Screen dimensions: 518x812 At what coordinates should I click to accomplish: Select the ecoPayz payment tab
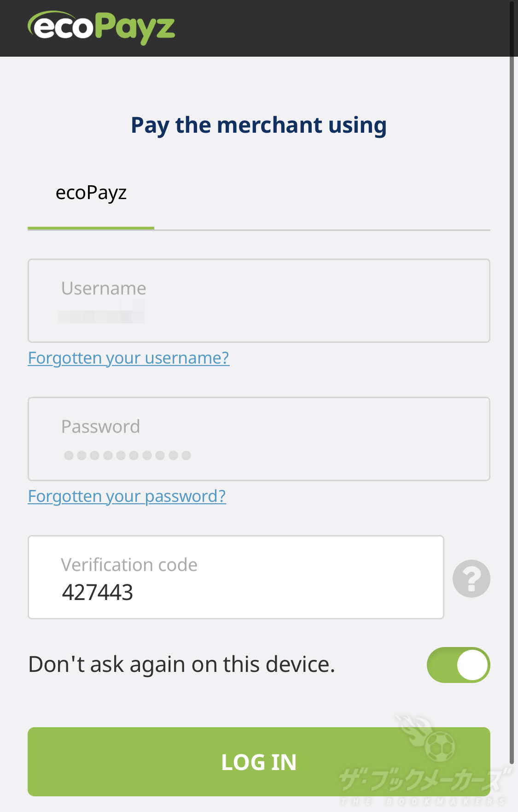point(91,194)
